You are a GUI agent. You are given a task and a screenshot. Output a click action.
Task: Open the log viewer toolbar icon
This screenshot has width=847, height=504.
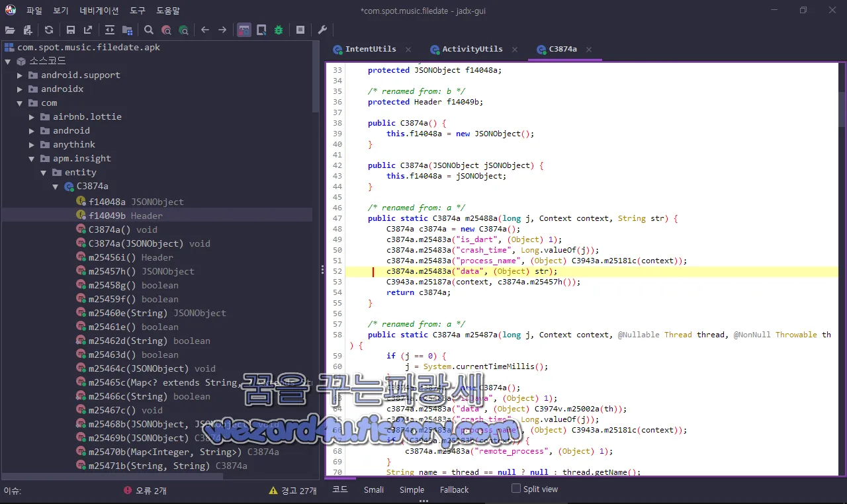click(300, 30)
